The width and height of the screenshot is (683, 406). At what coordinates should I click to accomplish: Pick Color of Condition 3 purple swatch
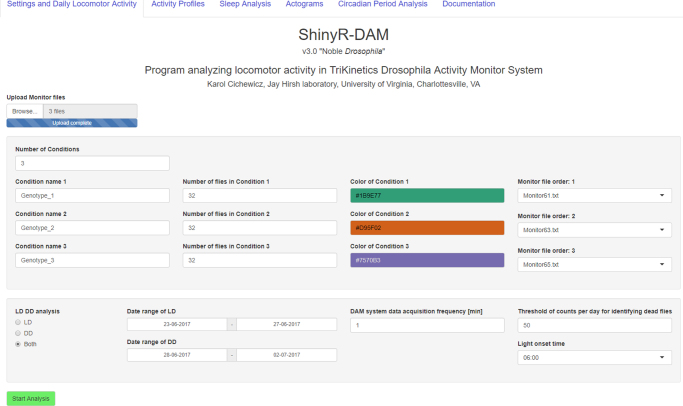click(x=427, y=260)
